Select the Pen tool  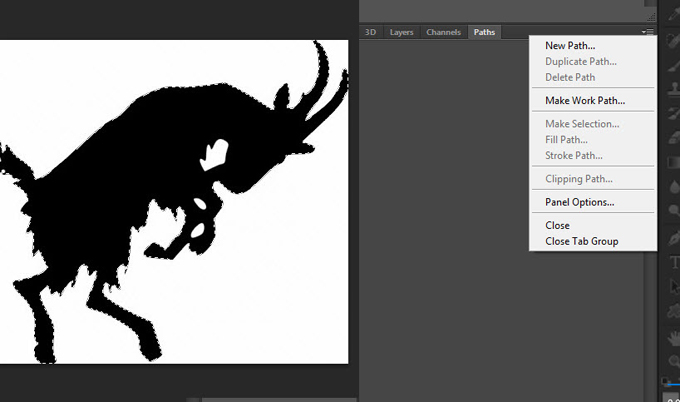click(674, 238)
